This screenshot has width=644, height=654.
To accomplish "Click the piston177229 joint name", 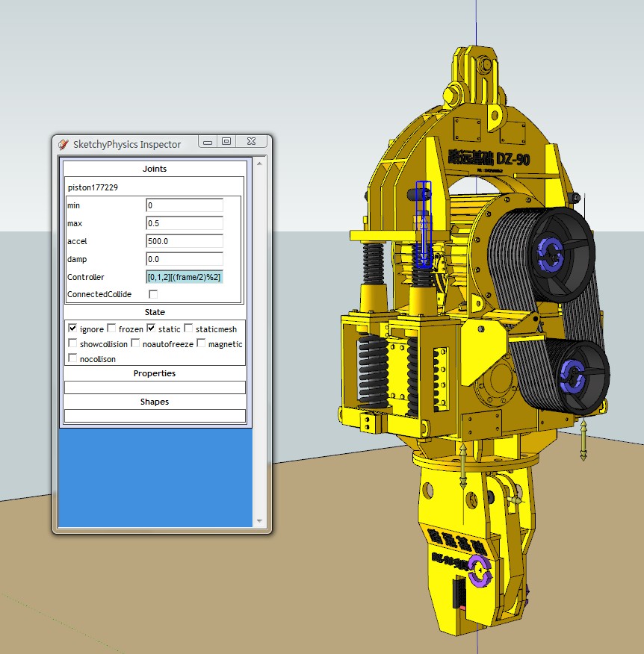I will pyautogui.click(x=93, y=187).
